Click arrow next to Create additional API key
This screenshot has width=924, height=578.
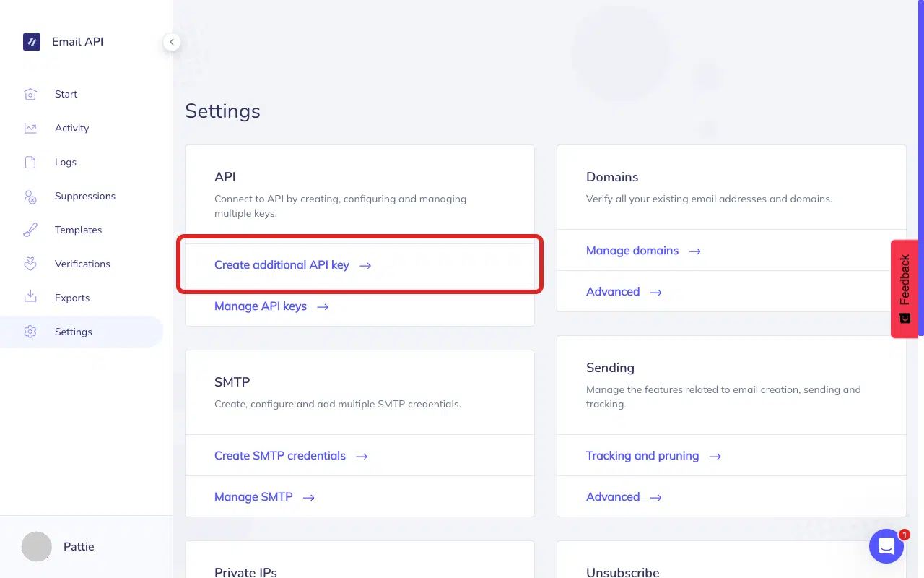(365, 266)
